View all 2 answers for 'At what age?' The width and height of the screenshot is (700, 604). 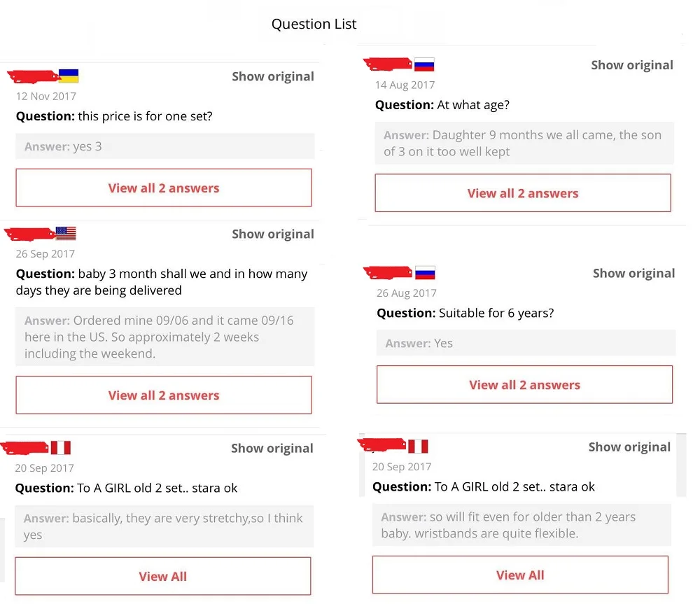click(523, 193)
